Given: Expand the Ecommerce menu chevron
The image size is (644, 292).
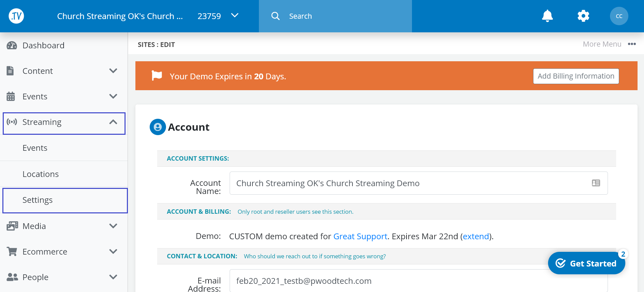Looking at the screenshot, I should pos(113,252).
